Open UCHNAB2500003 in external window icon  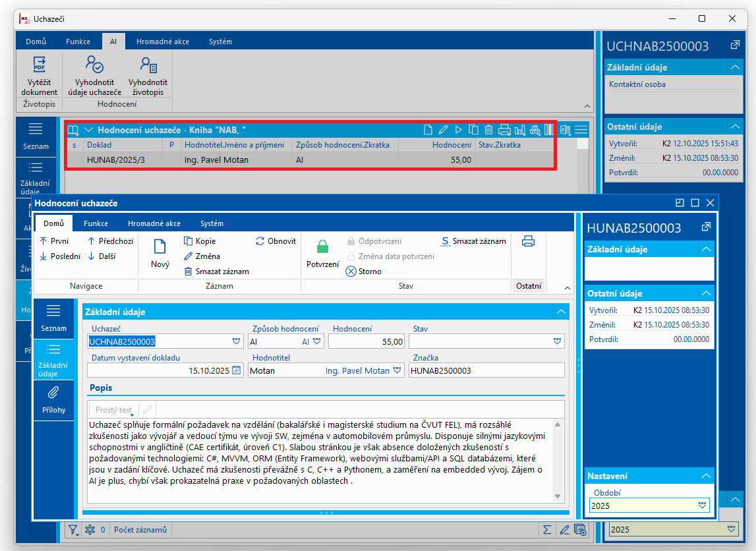point(735,45)
